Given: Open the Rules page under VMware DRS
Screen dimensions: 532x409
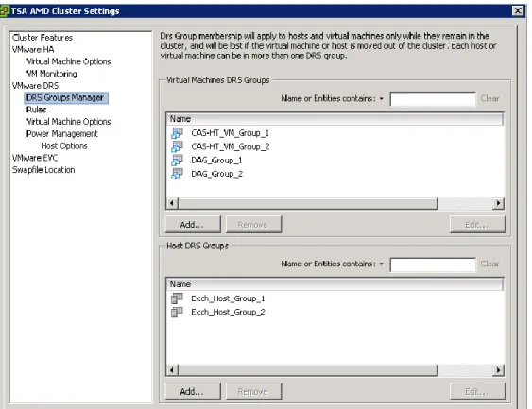Looking at the screenshot, I should [36, 110].
